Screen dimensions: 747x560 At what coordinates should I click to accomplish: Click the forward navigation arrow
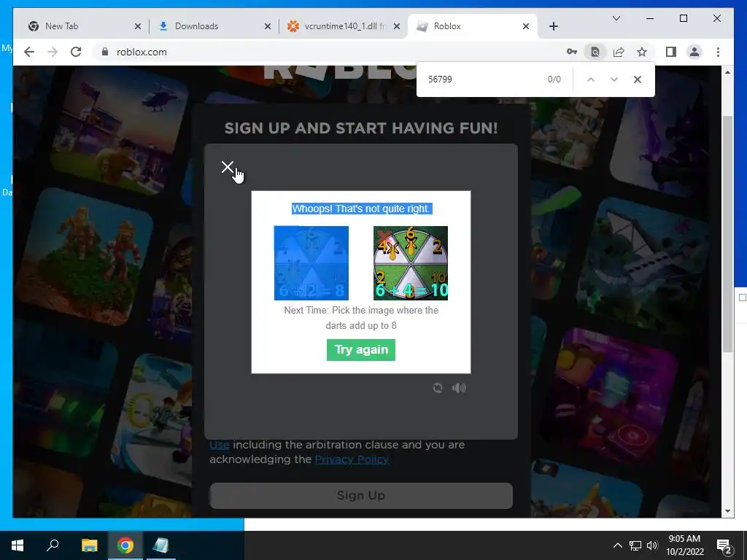(x=53, y=52)
